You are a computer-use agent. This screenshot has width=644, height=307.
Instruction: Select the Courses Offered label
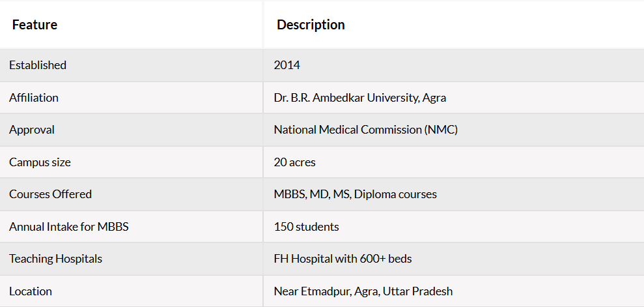tap(51, 194)
